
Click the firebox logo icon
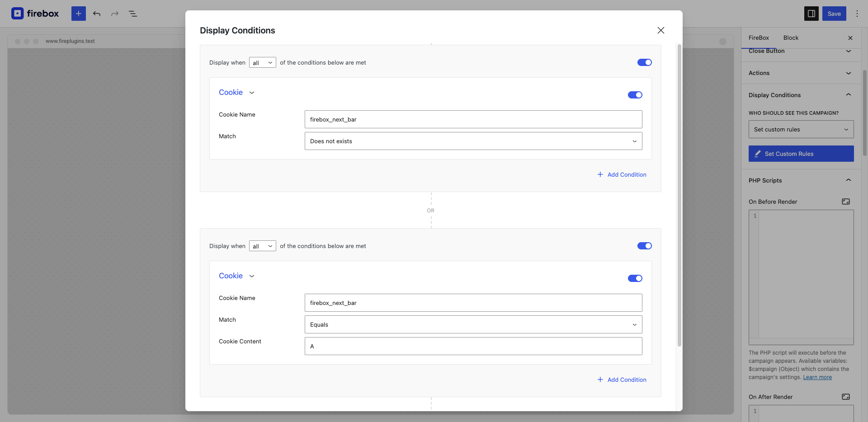[x=18, y=14]
